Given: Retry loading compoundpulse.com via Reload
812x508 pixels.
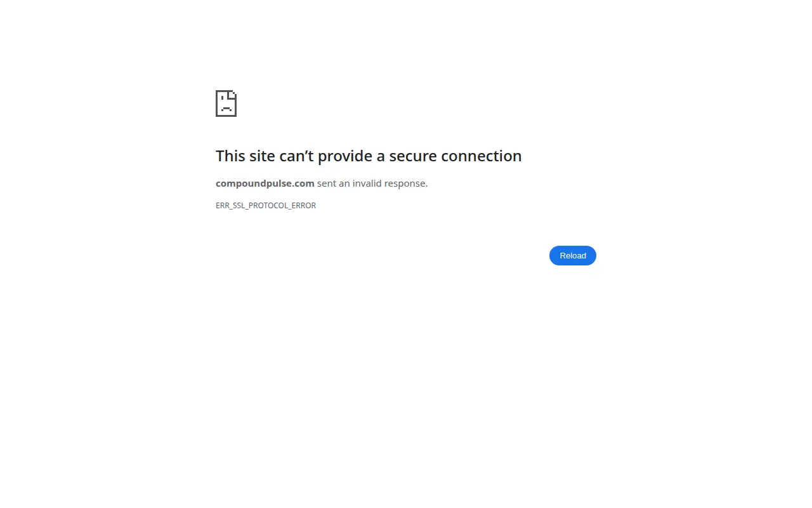Looking at the screenshot, I should click(x=572, y=255).
